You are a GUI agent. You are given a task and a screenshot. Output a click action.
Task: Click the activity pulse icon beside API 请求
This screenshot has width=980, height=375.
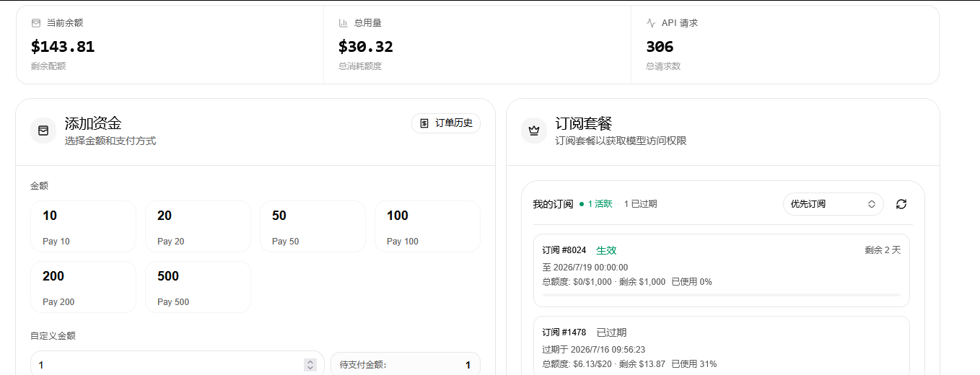[x=651, y=23]
